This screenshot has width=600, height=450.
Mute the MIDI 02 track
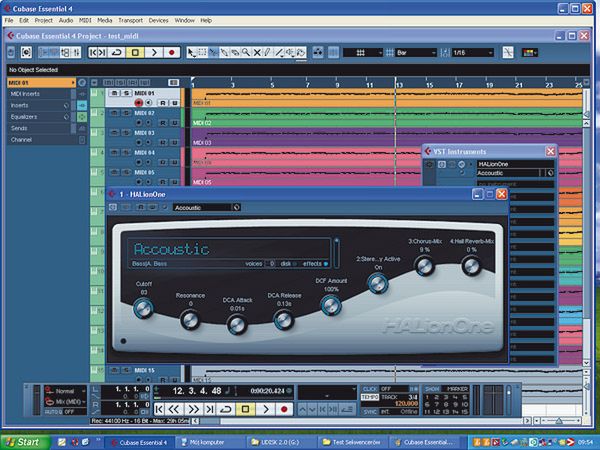[114, 113]
